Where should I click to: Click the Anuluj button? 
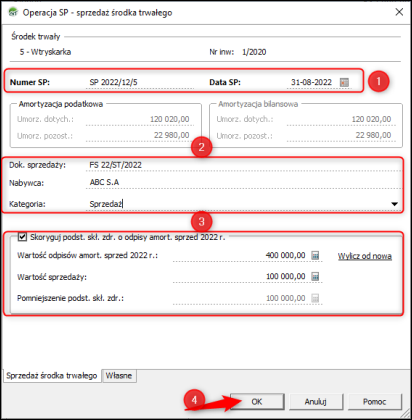pos(315,402)
